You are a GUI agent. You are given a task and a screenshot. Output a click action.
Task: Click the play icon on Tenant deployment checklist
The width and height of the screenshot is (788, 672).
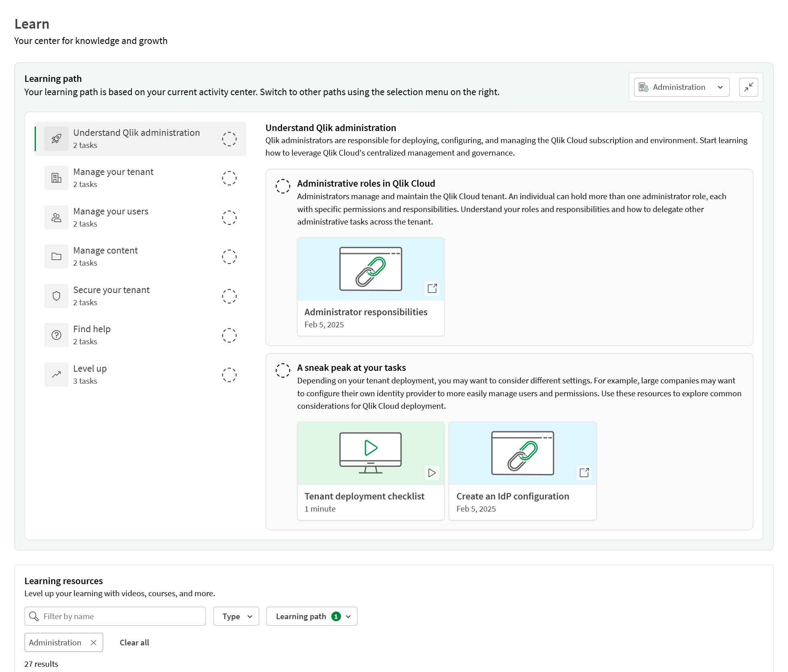(x=432, y=472)
